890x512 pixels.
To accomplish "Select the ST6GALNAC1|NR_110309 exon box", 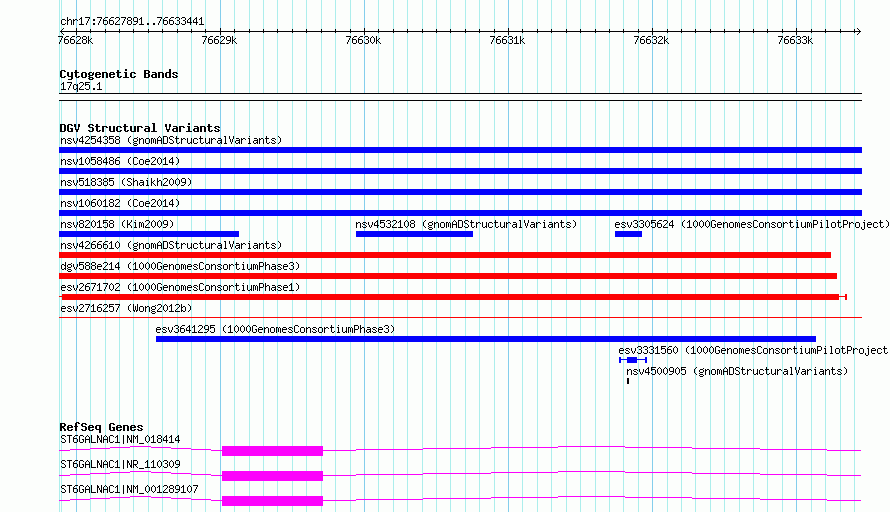I will click(x=272, y=476).
